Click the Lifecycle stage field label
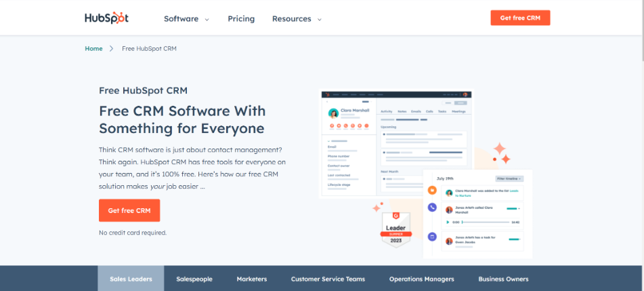The image size is (644, 291). pyautogui.click(x=339, y=185)
